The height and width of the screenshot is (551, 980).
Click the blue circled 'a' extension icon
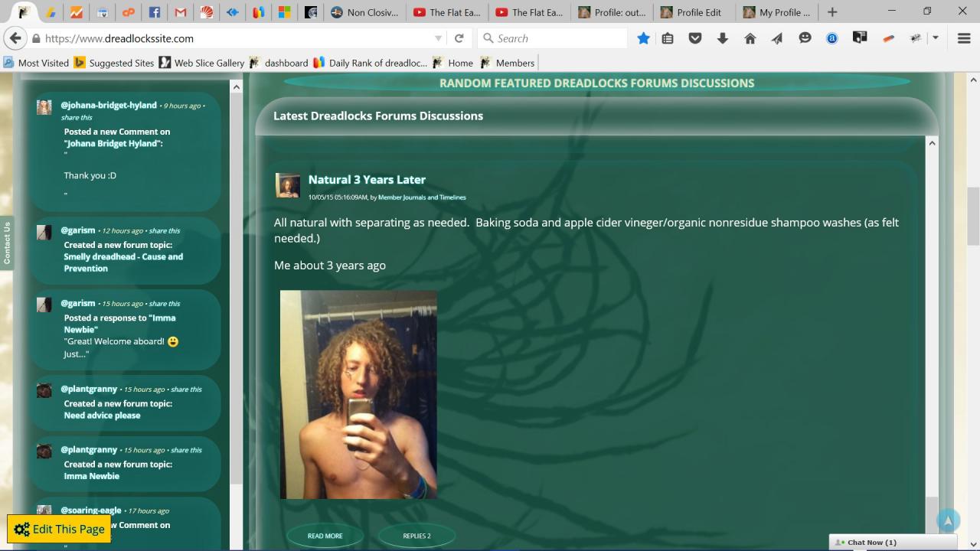pyautogui.click(x=832, y=38)
